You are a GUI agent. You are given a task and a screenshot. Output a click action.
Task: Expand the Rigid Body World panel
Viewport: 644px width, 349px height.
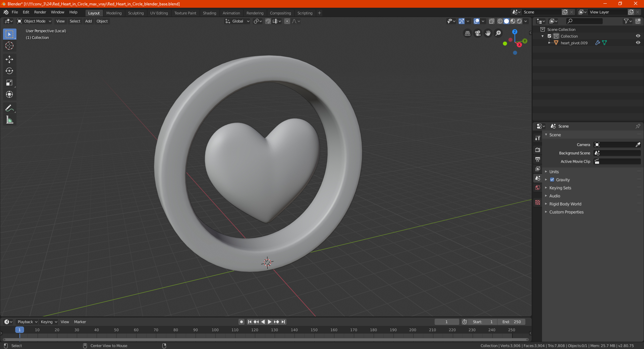[565, 204]
